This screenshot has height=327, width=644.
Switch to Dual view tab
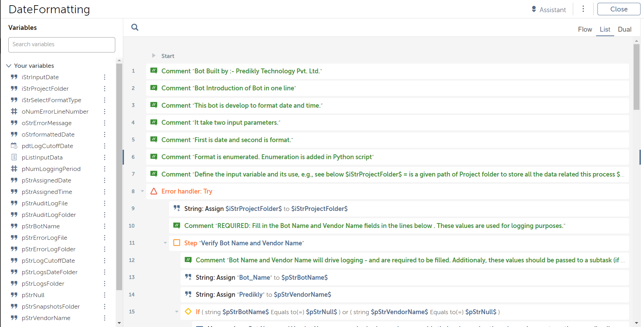(624, 30)
